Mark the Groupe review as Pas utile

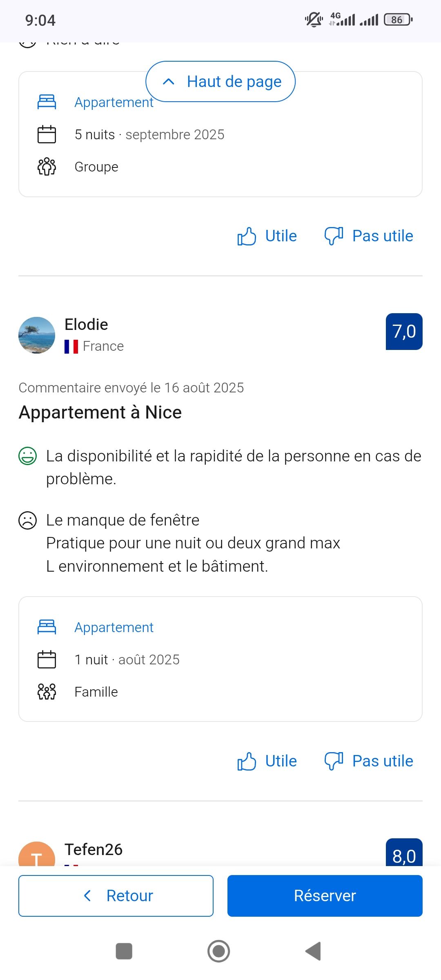383,236
